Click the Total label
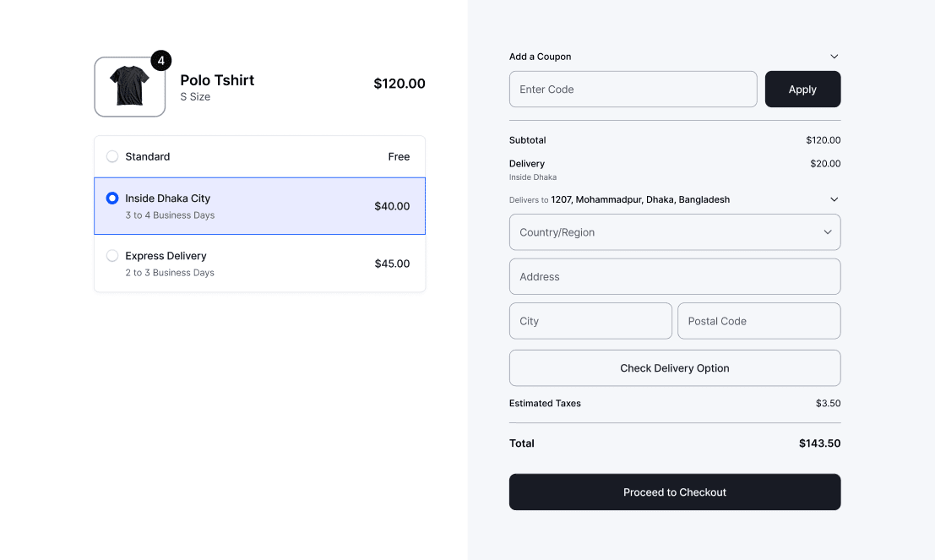935x560 pixels. (x=522, y=443)
